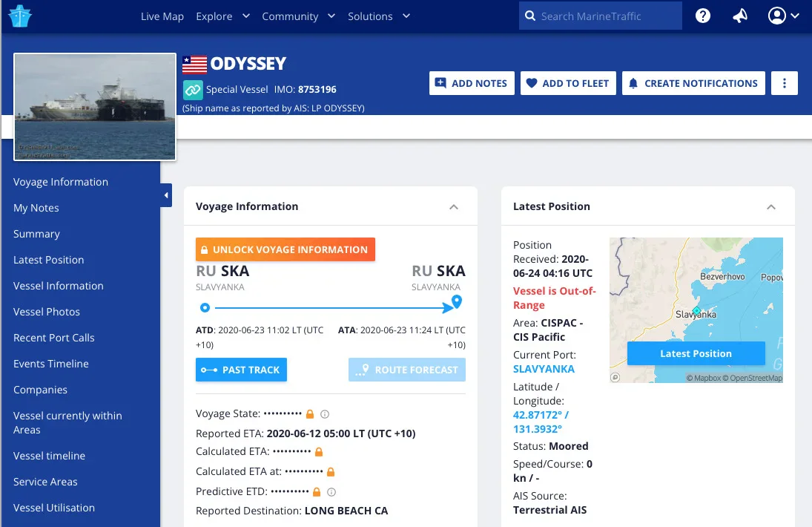Collapse the Voyage Information panel
Screen dimensions: 812x527
point(454,207)
